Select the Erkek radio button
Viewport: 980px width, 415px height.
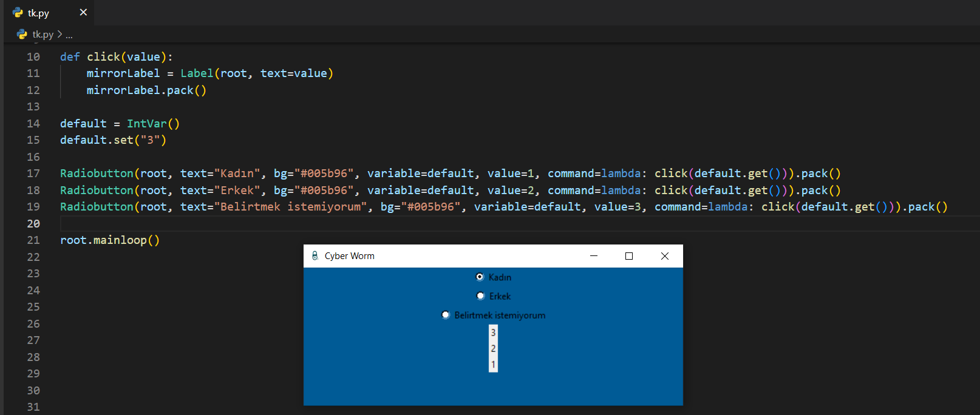tap(480, 296)
